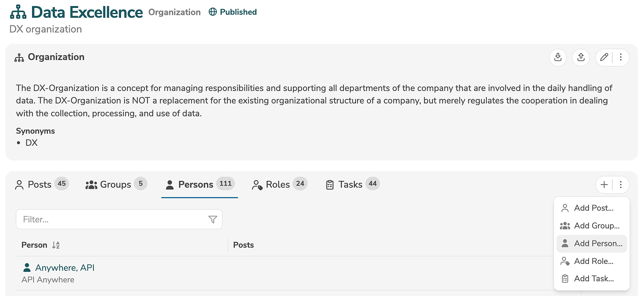Viewport: 644px width, 296px height.
Task: Toggle Person column sort order
Action: pyautogui.click(x=56, y=245)
